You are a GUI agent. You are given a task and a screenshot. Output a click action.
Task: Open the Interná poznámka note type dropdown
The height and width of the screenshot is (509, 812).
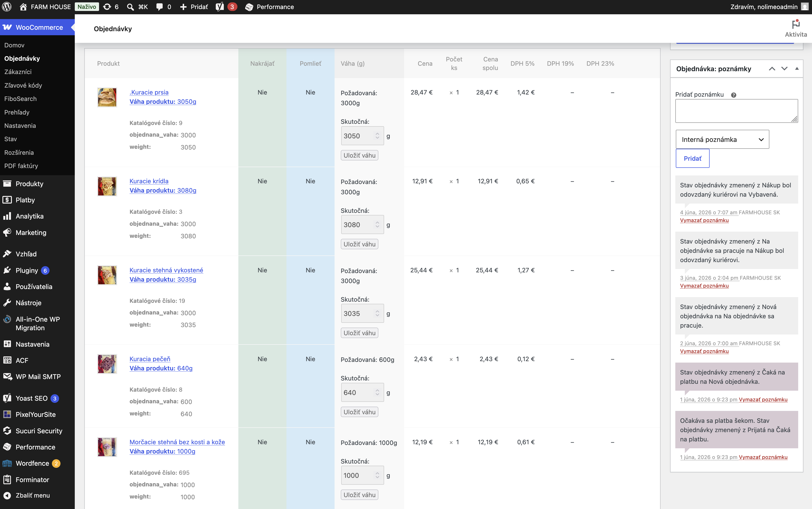click(722, 139)
